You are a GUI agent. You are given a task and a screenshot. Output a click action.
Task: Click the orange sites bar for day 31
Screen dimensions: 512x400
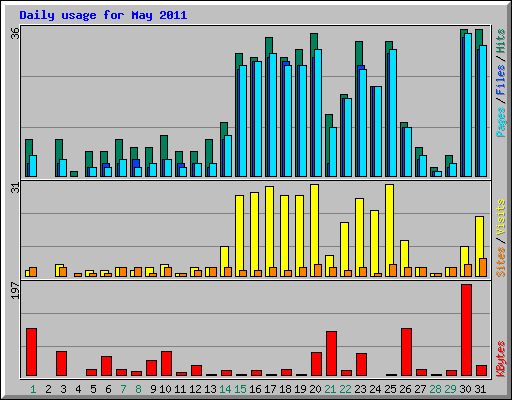(x=483, y=267)
